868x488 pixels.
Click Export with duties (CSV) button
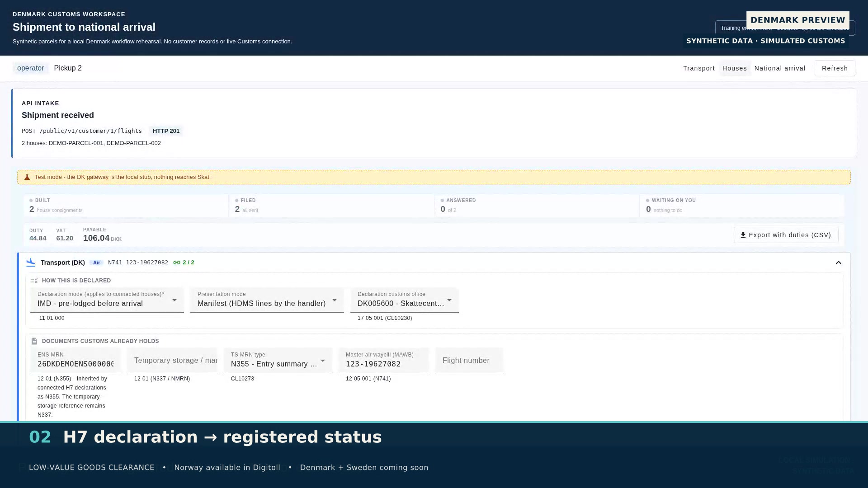(x=786, y=235)
